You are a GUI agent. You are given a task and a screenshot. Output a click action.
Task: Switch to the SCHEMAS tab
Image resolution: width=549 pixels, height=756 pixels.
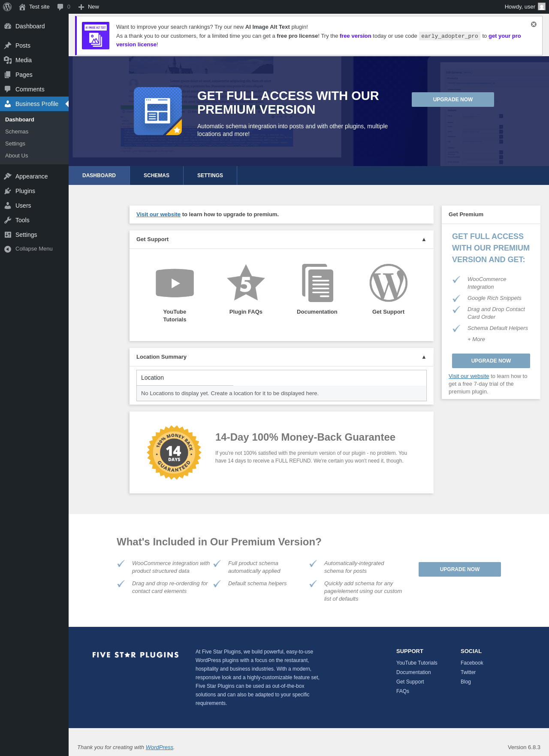click(157, 175)
